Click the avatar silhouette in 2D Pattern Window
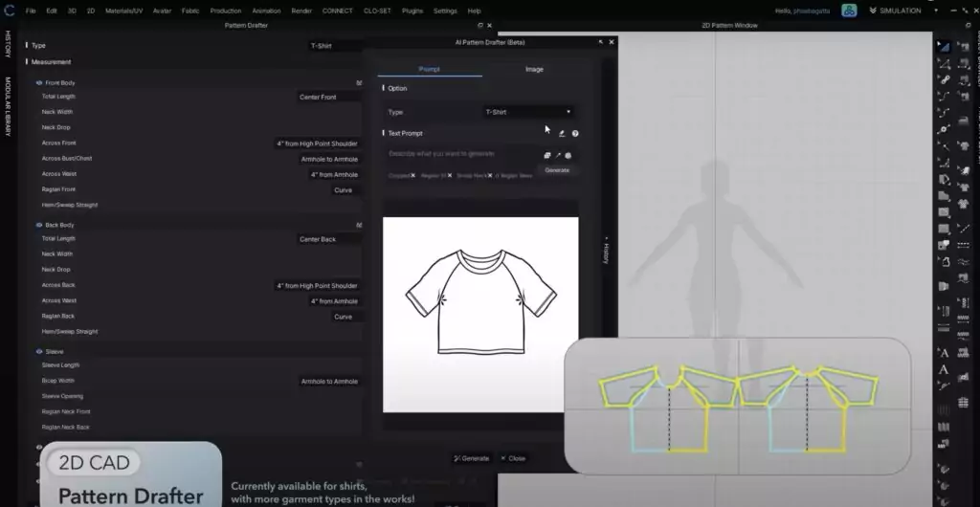 click(x=714, y=250)
